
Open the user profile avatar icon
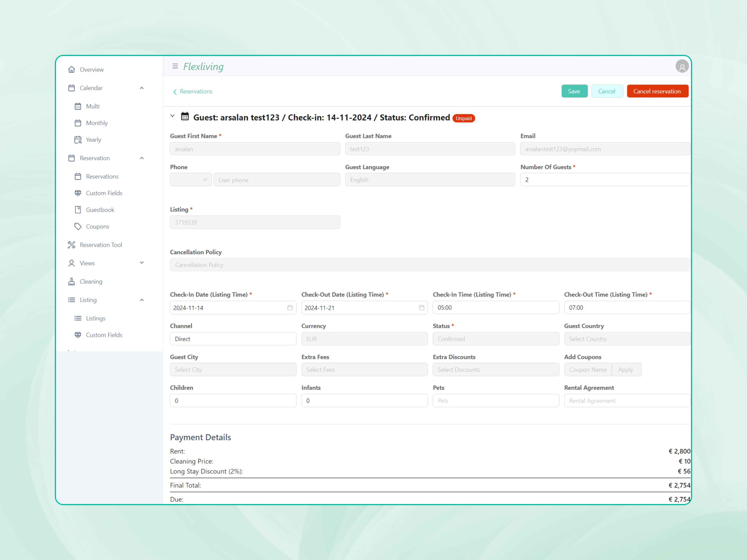point(682,66)
